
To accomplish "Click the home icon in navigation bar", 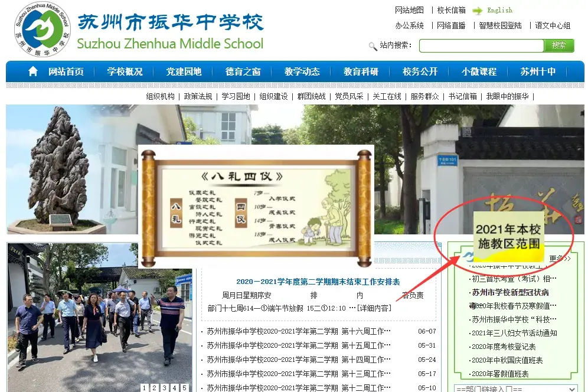I will [33, 71].
